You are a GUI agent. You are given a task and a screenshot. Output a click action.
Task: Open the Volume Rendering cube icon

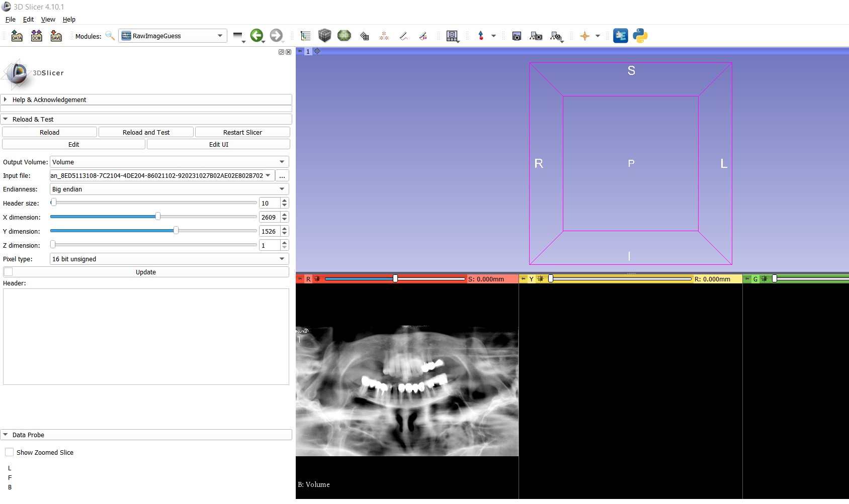[324, 36]
